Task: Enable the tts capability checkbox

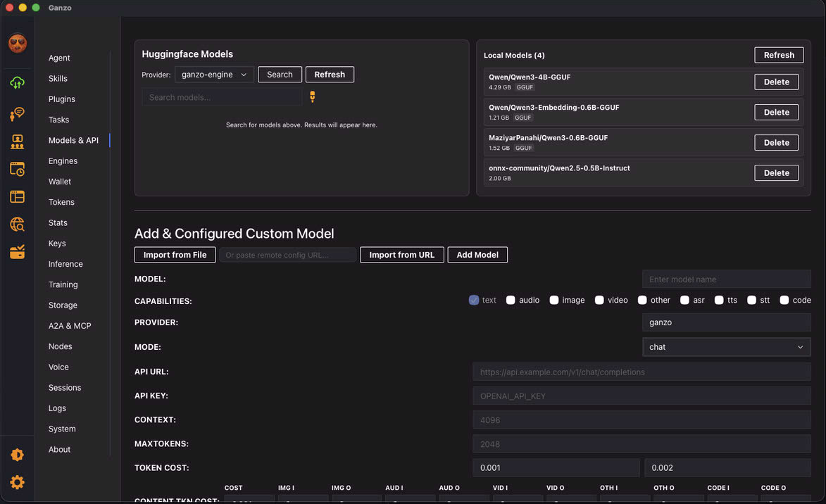Action: point(718,300)
